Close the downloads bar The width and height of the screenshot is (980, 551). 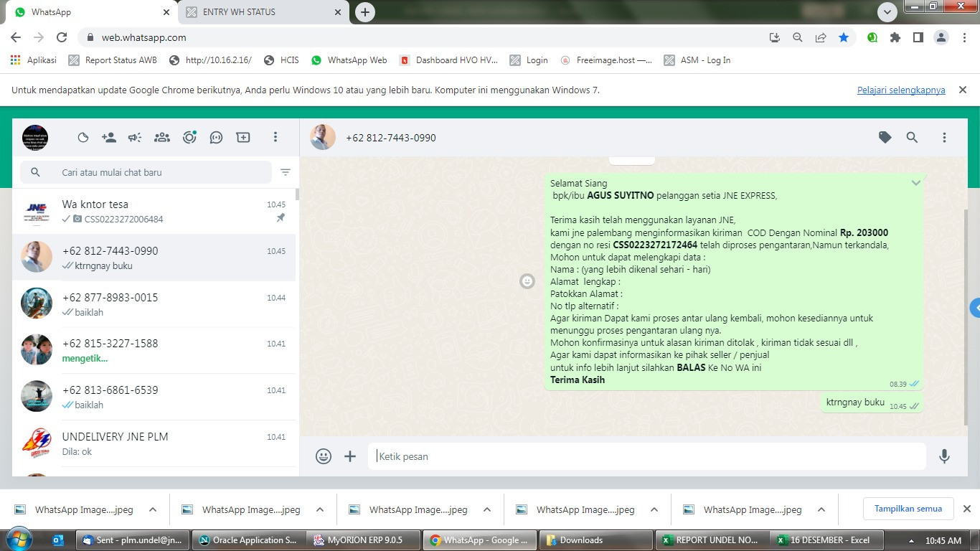click(x=966, y=509)
